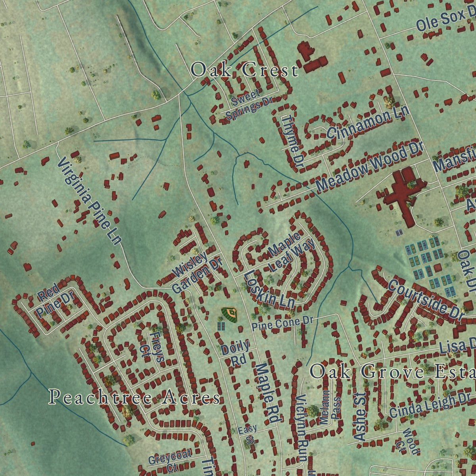Click the Courtside Dr label
Image resolution: width=476 pixels, height=476 pixels.
[426, 300]
